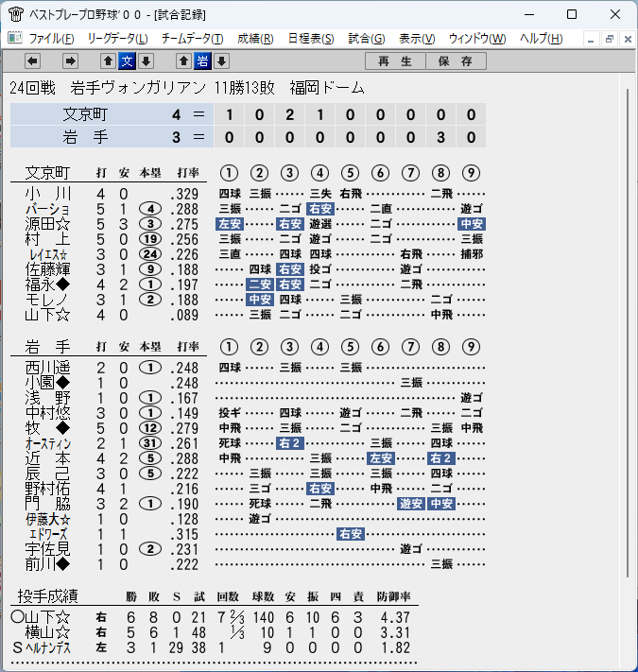
Task: Open the 成績(R) menu
Action: pyautogui.click(x=256, y=39)
